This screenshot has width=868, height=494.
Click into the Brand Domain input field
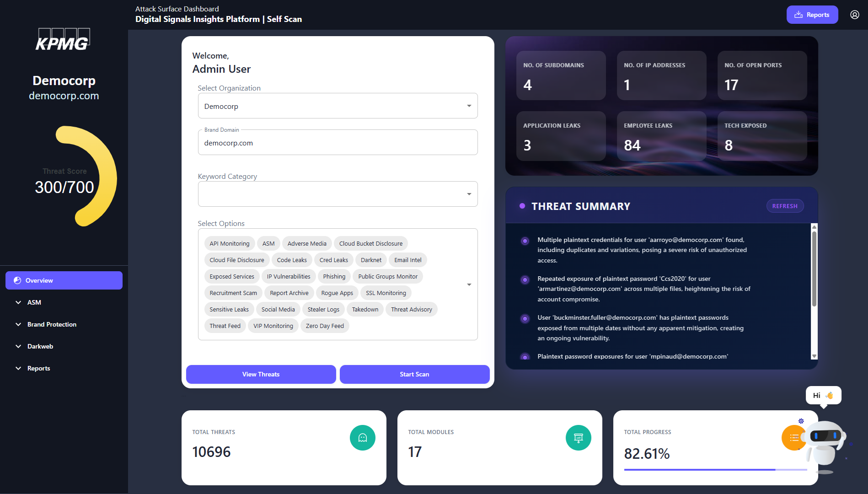point(338,143)
